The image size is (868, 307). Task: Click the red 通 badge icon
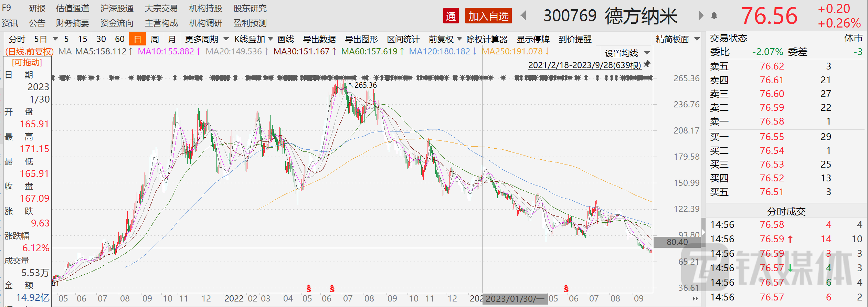(451, 16)
